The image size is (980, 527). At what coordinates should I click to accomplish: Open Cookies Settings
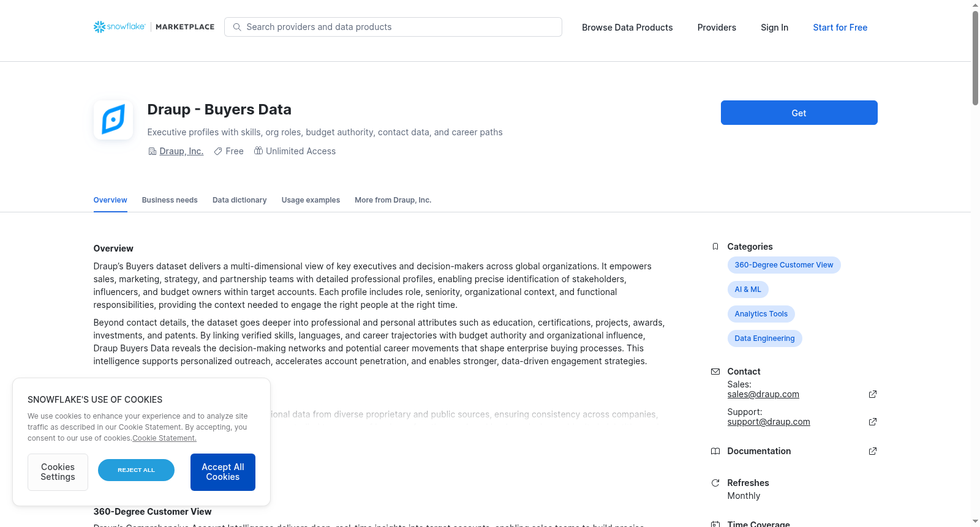click(x=58, y=472)
